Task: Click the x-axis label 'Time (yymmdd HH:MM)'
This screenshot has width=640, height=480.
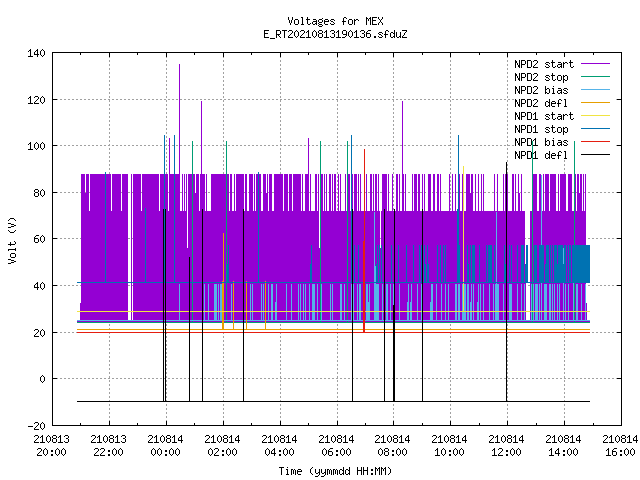Action: (335, 471)
